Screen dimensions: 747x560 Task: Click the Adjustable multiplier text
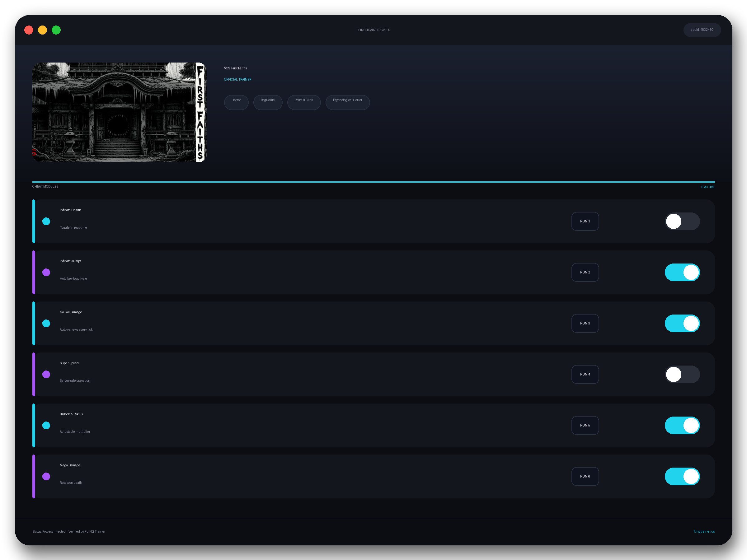(x=75, y=432)
